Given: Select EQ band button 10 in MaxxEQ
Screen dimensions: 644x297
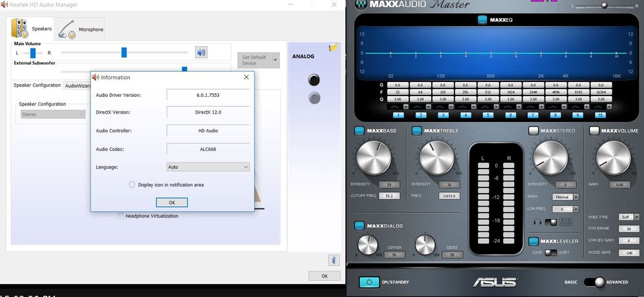Looking at the screenshot, I should (600, 116).
